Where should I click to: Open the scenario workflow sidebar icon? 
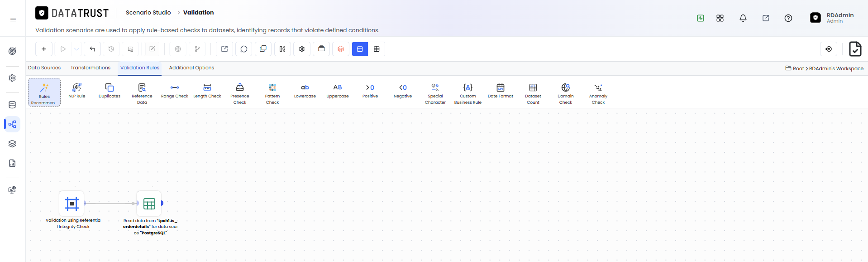click(x=12, y=124)
